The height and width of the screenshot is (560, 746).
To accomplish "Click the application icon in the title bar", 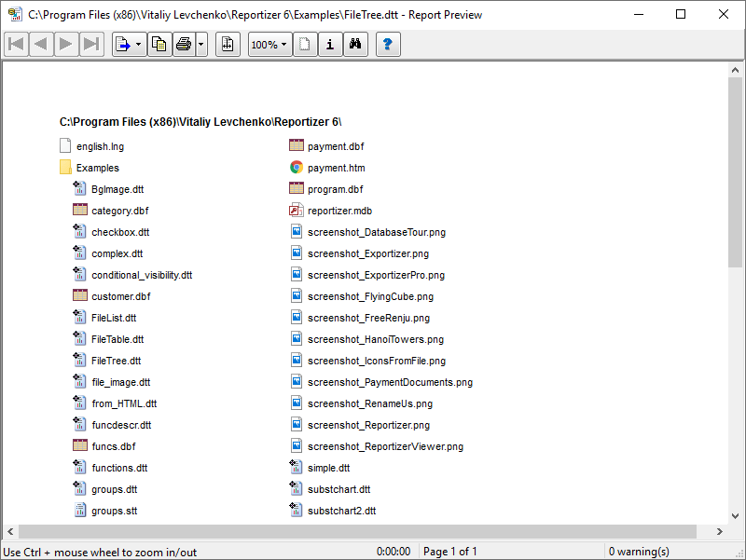I will [15, 14].
